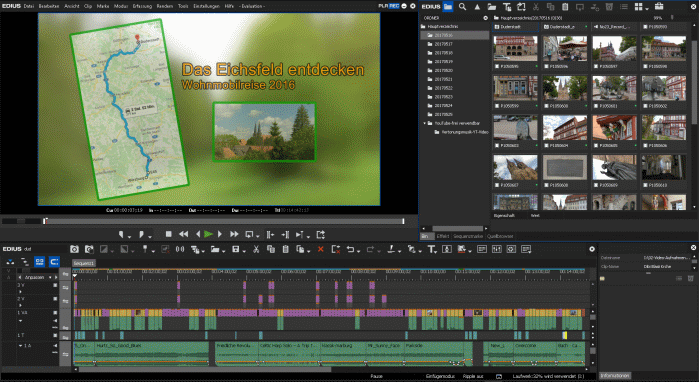Screen dimensions: 699x382
Task: Click the bin tools briefcase icon
Action: pos(659,6)
